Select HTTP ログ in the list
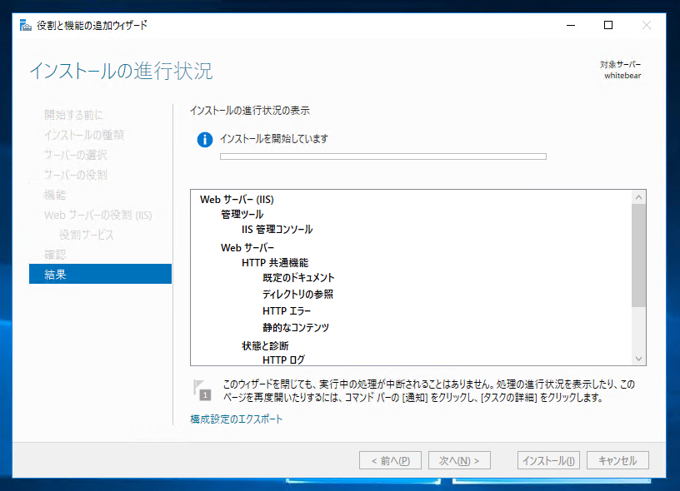 pos(284,360)
